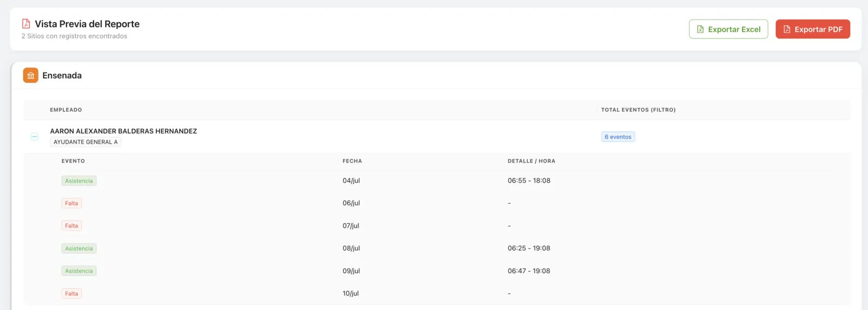The image size is (868, 310).
Task: Export the report to PDF
Action: pos(813,29)
